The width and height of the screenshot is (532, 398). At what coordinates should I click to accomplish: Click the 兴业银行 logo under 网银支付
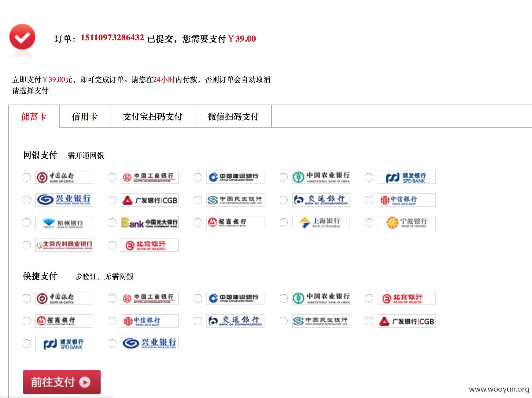[64, 200]
